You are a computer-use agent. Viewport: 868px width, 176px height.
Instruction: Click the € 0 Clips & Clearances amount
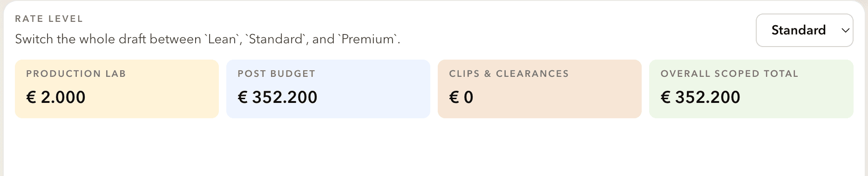[461, 97]
